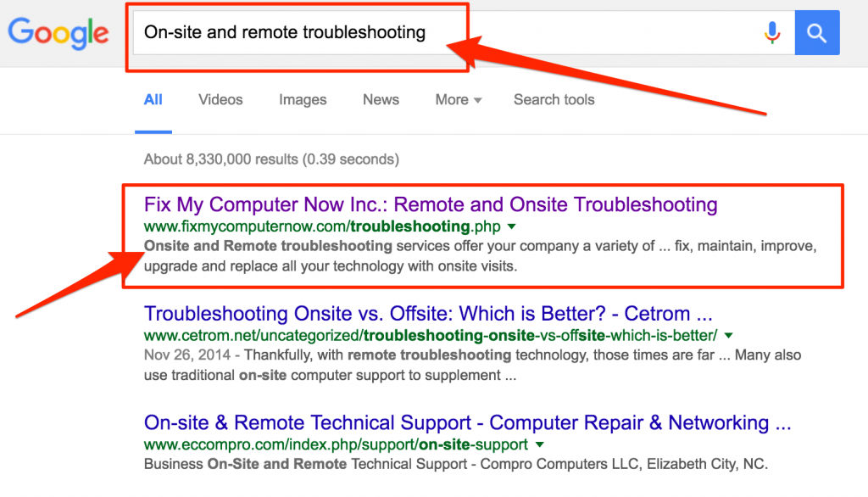
Task: Open Search tools options
Action: coord(554,100)
